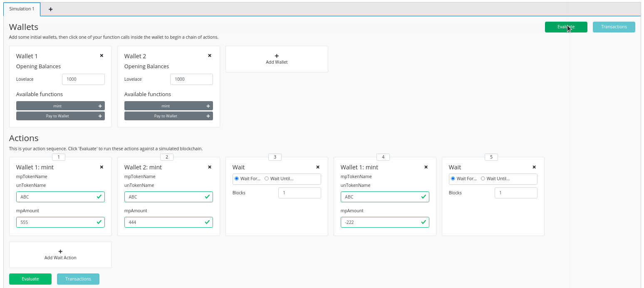
Task: Select Wait For radio in action 5
Action: coord(453,179)
